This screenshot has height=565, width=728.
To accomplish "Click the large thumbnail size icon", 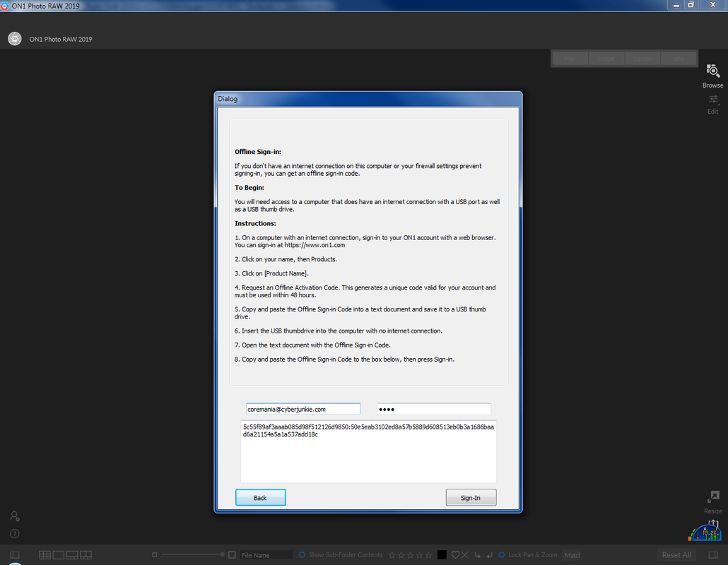I will [232, 555].
